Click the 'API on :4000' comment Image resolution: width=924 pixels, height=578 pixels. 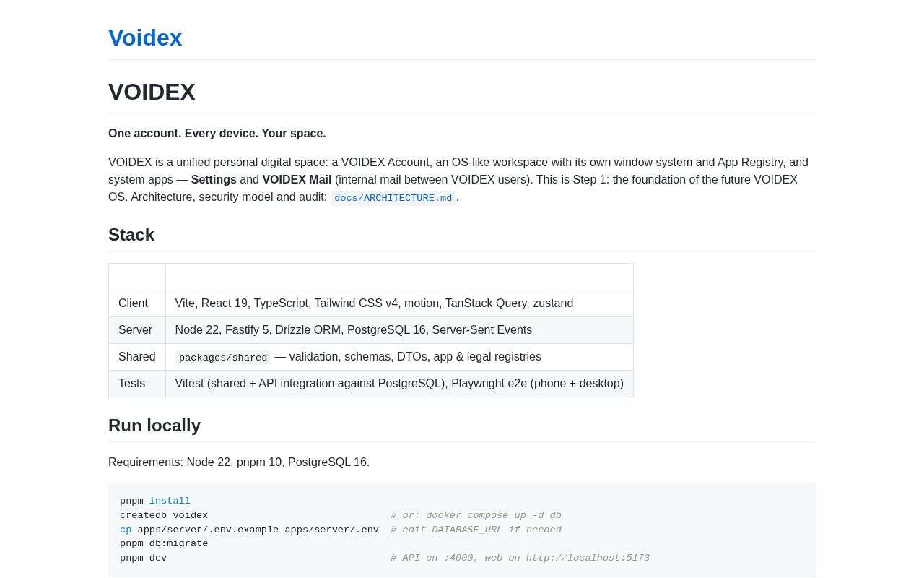[x=520, y=558]
